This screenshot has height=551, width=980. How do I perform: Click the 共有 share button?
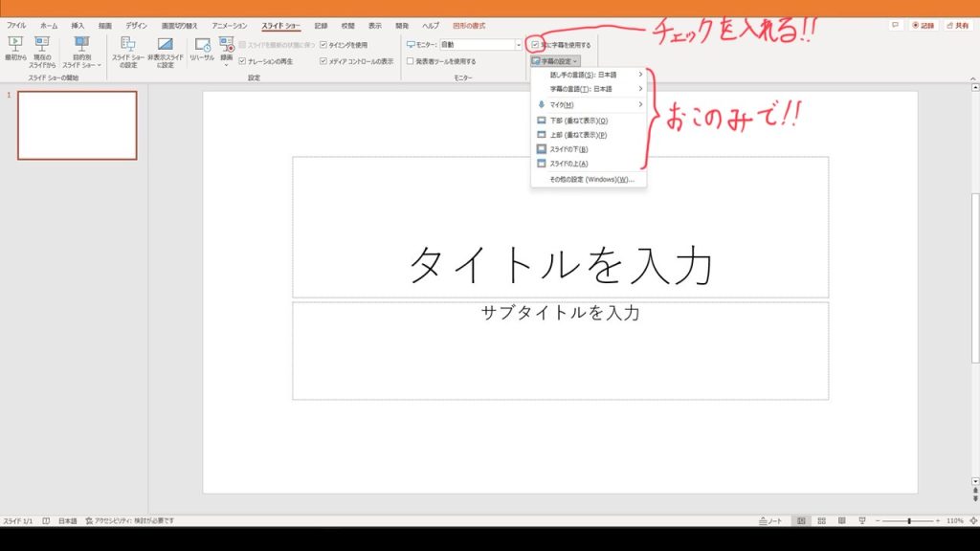pos(959,25)
